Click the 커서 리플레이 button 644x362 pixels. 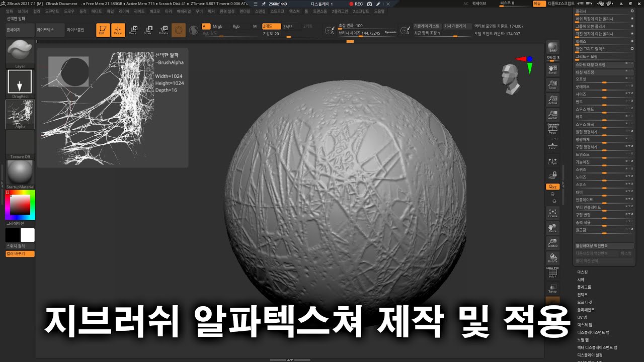(x=457, y=26)
